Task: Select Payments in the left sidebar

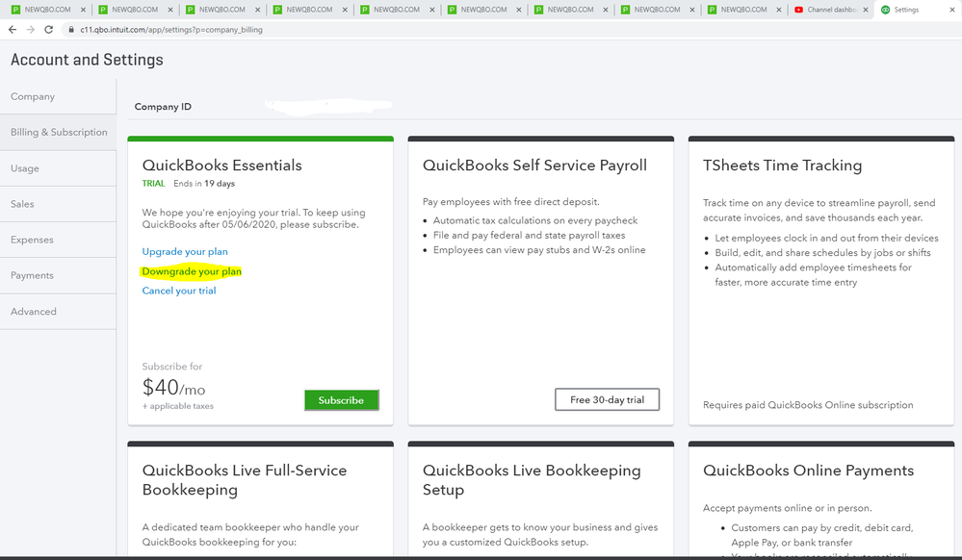Action: point(58,275)
